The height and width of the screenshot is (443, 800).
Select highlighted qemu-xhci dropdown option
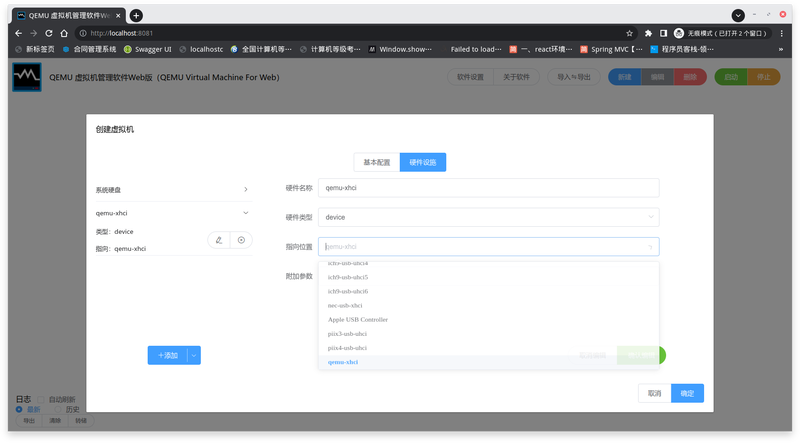(x=488, y=362)
